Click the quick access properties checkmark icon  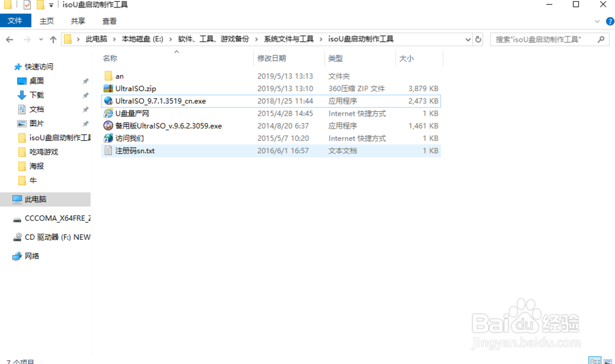tap(27, 5)
